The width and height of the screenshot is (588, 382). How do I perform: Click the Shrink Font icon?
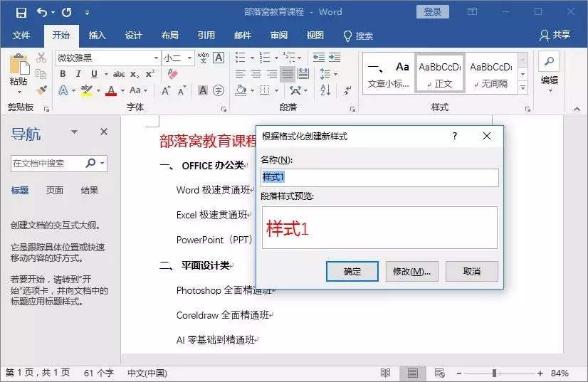pyautogui.click(x=182, y=90)
